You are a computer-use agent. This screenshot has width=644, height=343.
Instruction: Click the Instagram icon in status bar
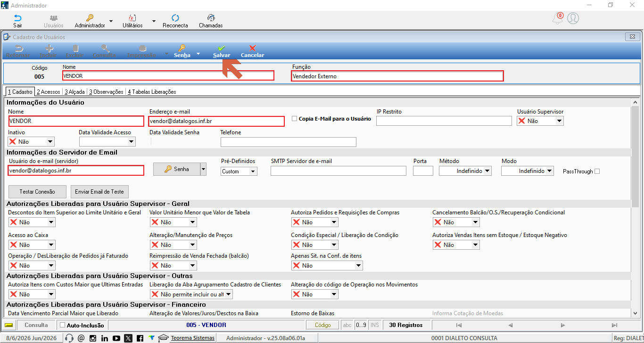coord(93,338)
